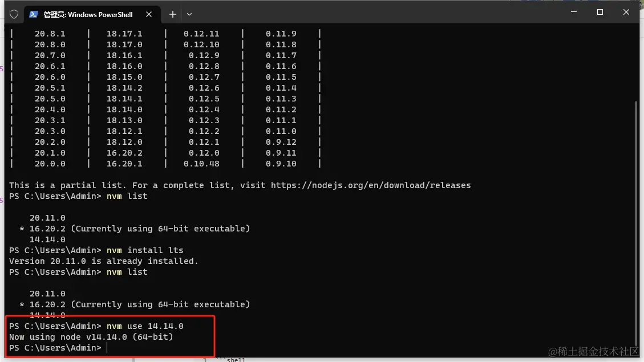Click version 20.5.1 in the table

tap(50, 88)
